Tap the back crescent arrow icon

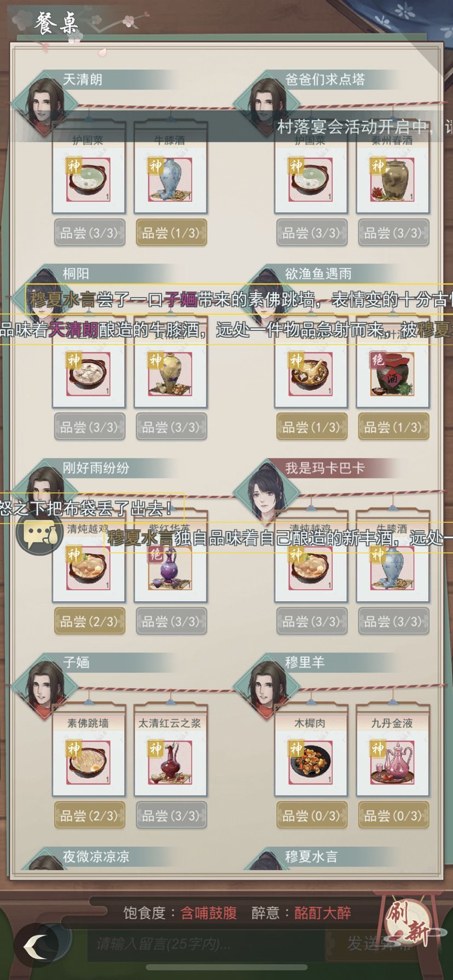[36, 943]
